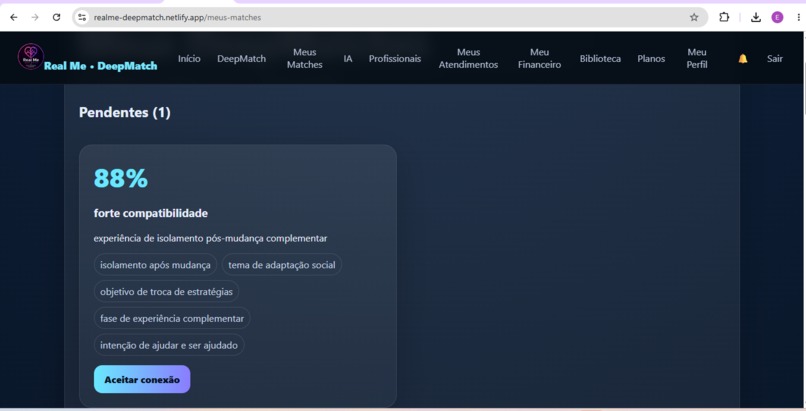This screenshot has width=806, height=411.
Task: Click the Real Me heart logo
Action: (31, 57)
